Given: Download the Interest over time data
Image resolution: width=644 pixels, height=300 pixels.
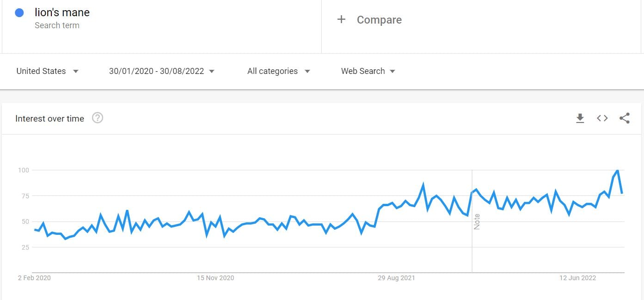Looking at the screenshot, I should [x=580, y=118].
